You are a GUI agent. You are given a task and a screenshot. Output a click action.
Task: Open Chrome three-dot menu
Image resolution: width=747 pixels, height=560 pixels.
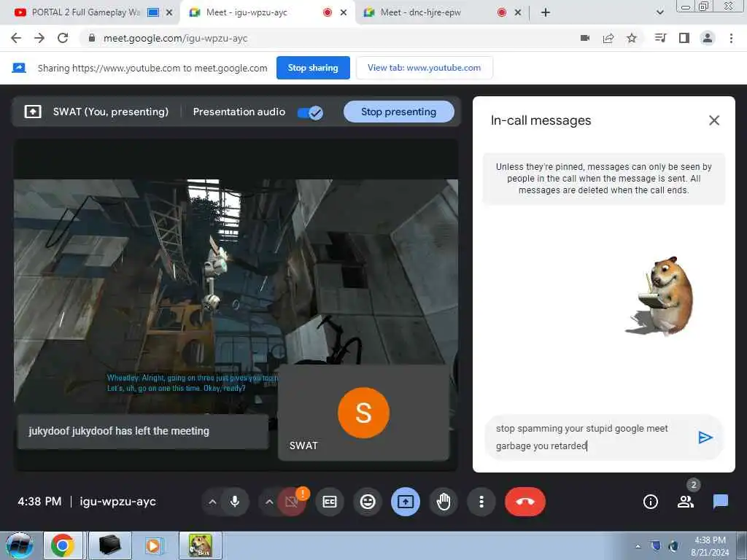(731, 38)
